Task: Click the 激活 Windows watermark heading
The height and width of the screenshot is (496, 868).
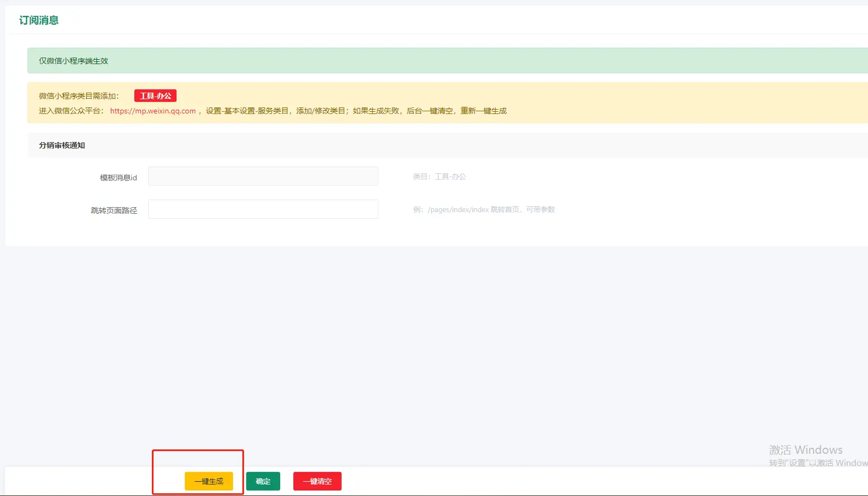Action: coord(805,450)
